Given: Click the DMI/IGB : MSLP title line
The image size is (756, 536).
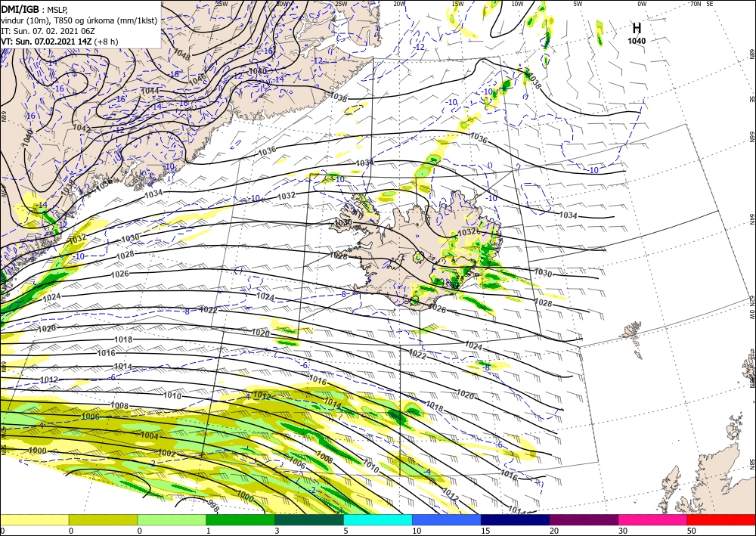Looking at the screenshot, I should [34, 10].
